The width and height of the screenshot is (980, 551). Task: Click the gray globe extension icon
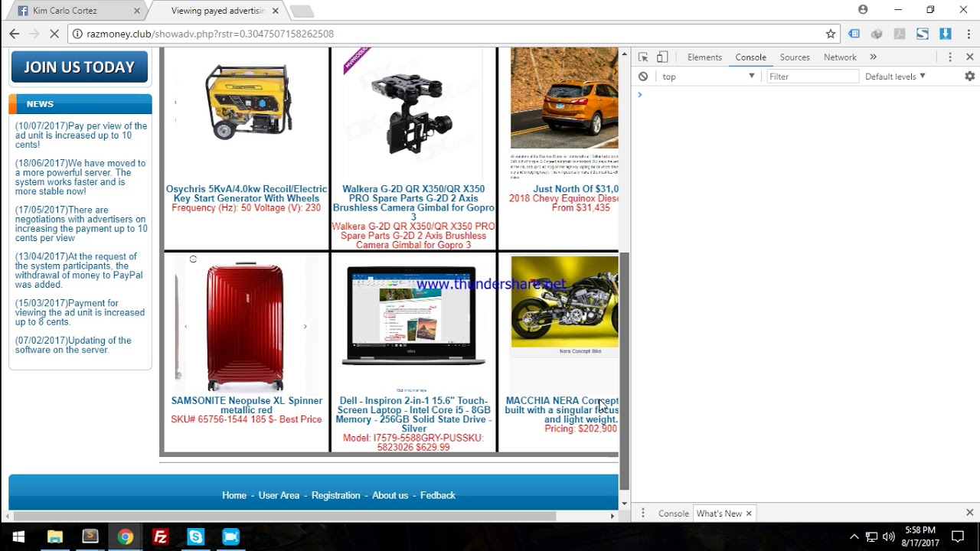877,34
